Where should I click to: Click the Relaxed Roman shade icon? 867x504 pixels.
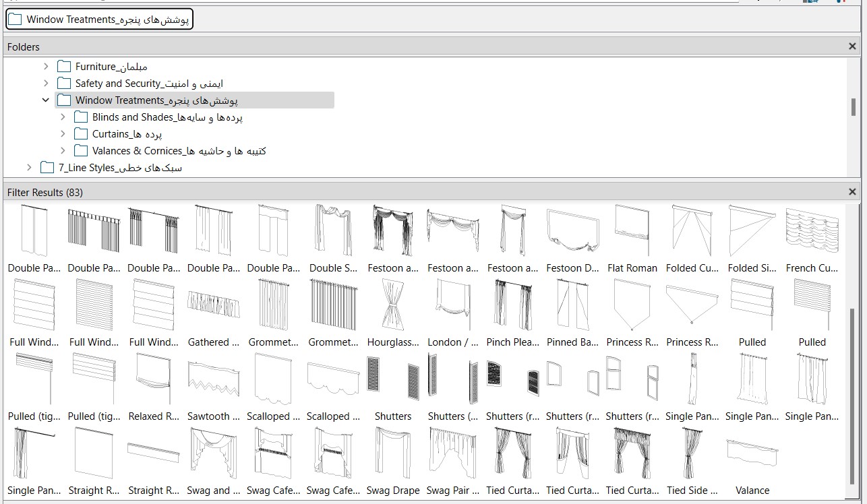(154, 379)
